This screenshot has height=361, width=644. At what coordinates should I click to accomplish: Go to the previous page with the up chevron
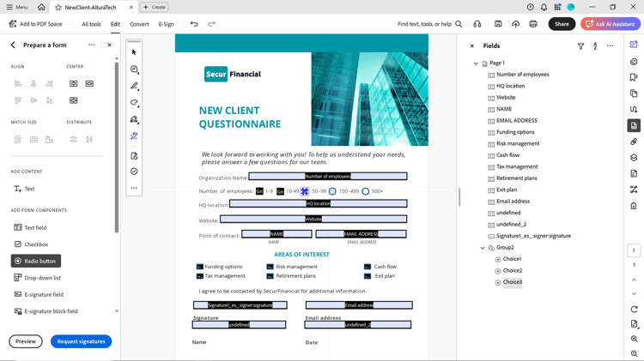point(635,280)
